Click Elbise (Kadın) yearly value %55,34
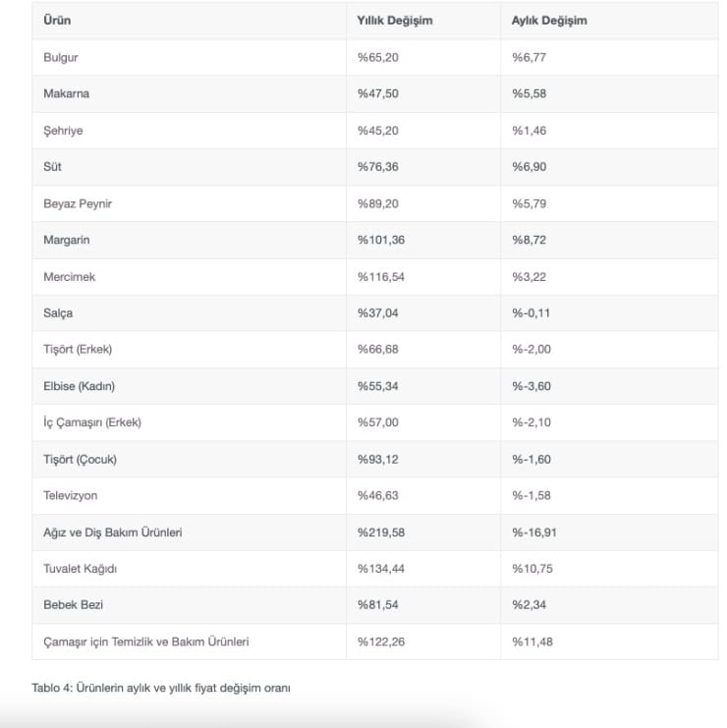The height and width of the screenshot is (728, 727). click(x=377, y=386)
